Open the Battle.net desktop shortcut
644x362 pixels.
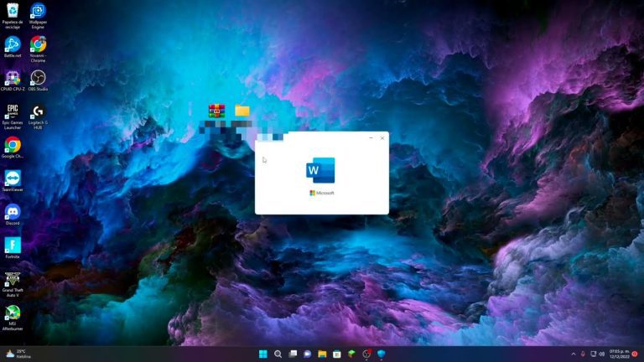click(x=13, y=43)
